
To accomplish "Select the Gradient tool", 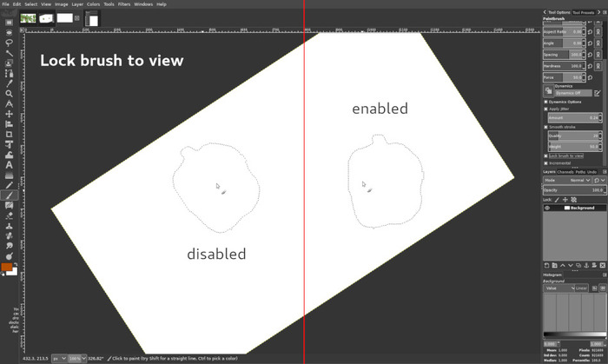I will click(9, 175).
